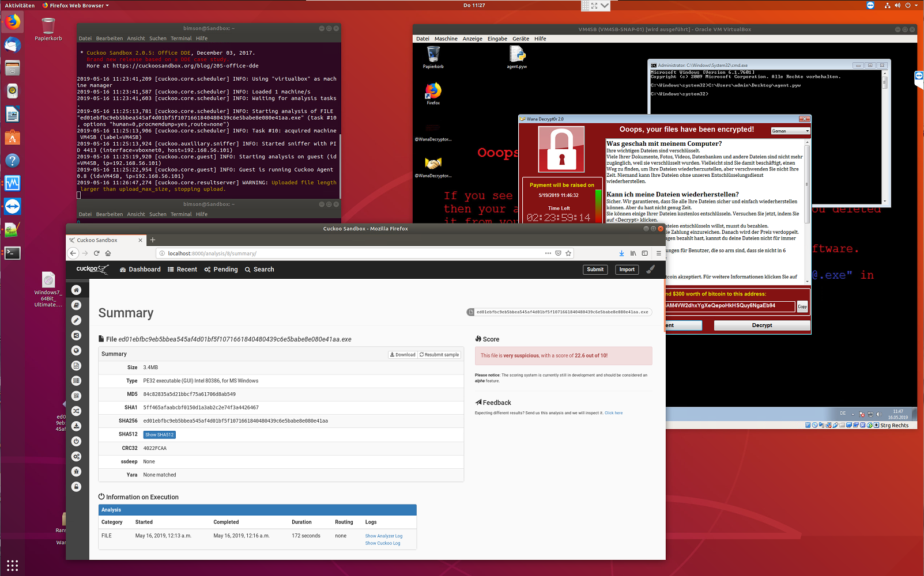Image resolution: width=924 pixels, height=576 pixels.
Task: Click the file hash badge next to Summary heading
Action: tap(559, 312)
